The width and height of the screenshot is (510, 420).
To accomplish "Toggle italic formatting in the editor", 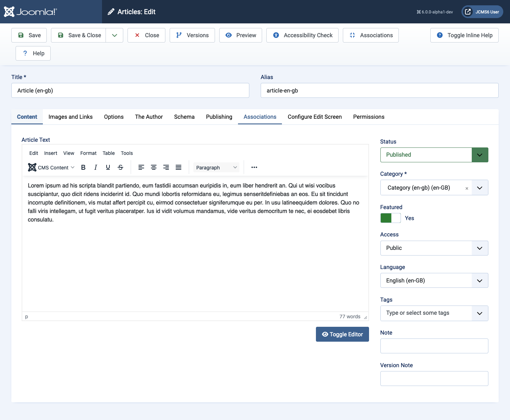I will [96, 167].
